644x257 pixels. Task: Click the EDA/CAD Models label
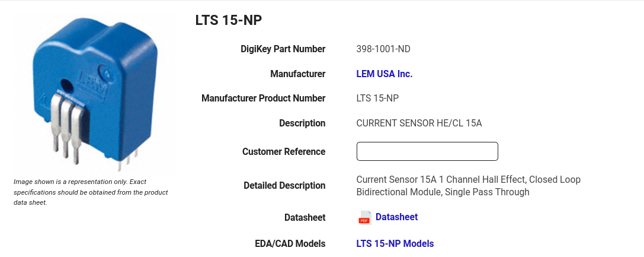pyautogui.click(x=290, y=244)
